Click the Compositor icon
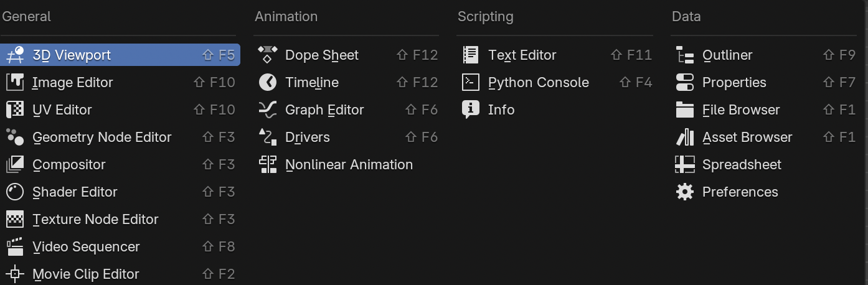Image resolution: width=868 pixels, height=285 pixels. tap(15, 164)
